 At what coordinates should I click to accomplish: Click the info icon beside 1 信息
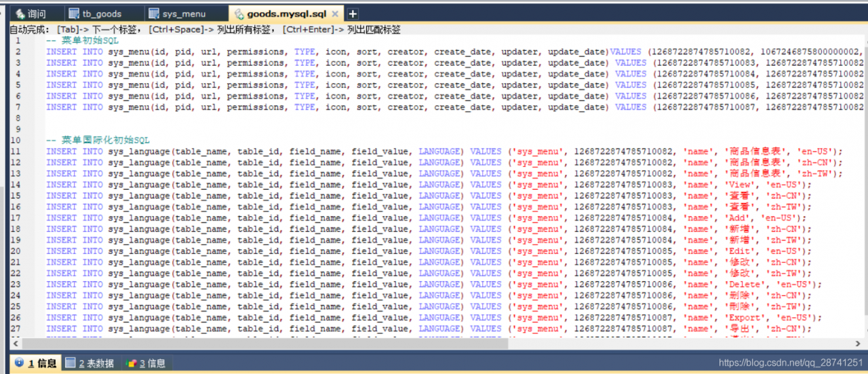click(19, 363)
